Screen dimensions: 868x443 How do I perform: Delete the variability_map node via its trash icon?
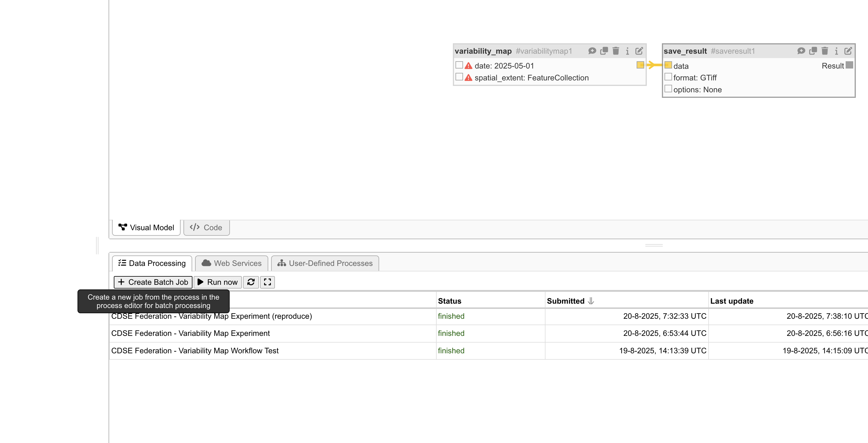pos(616,51)
